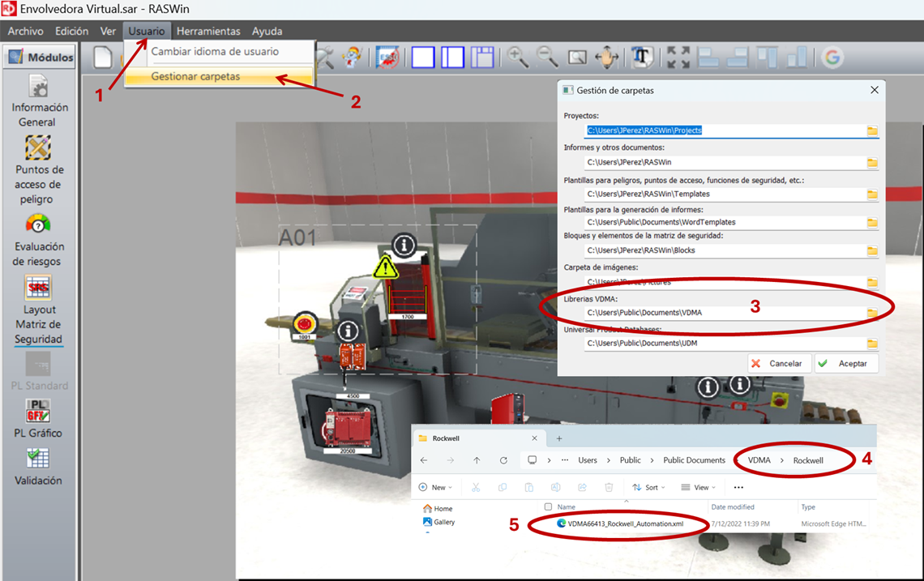Image resolution: width=924 pixels, height=581 pixels.
Task: Add a new Explorer tab
Action: tap(559, 438)
